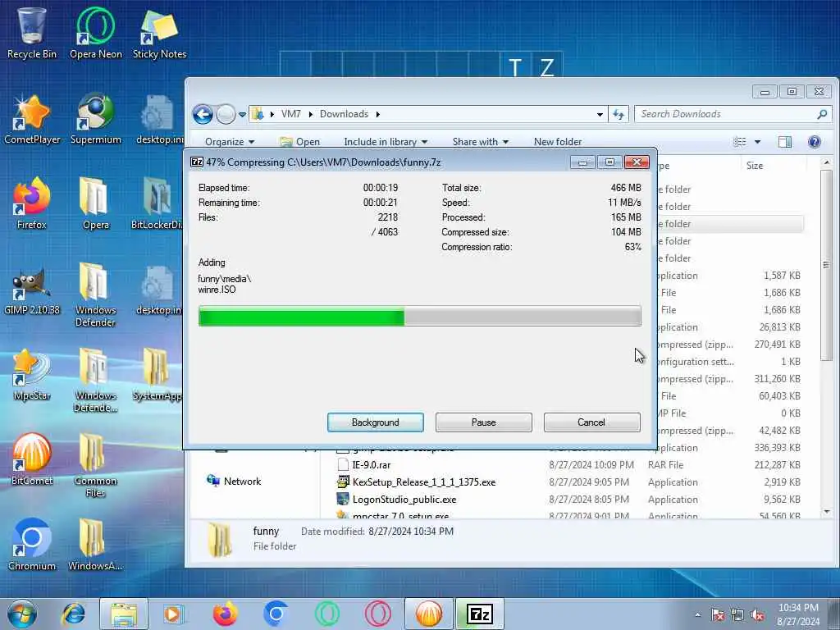
Task: Expand Include in library dropdown
Action: tap(386, 141)
